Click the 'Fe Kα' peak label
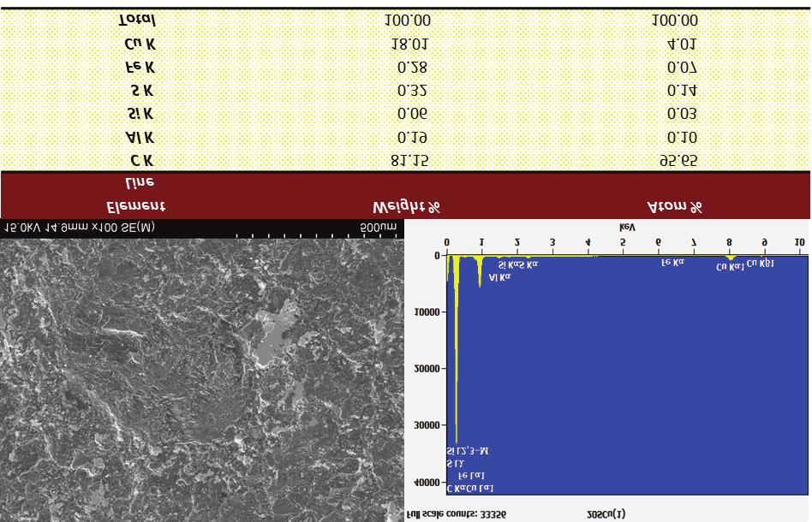 [672, 263]
